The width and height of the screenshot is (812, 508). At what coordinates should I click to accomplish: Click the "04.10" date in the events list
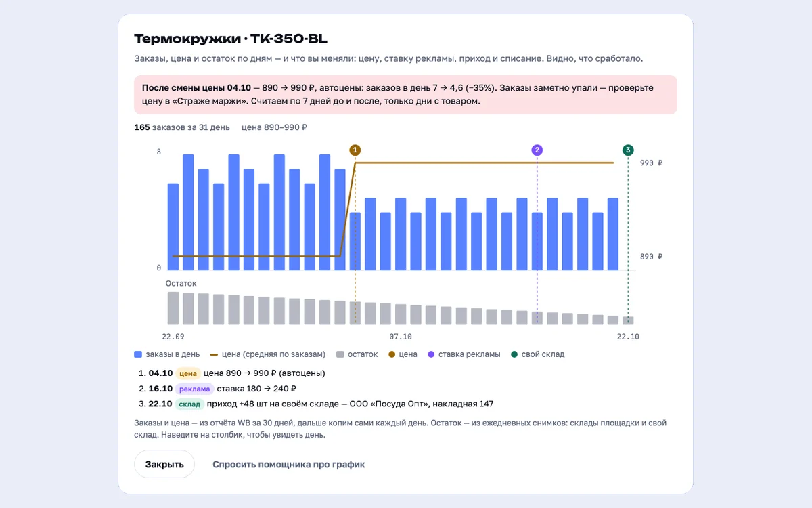click(160, 373)
